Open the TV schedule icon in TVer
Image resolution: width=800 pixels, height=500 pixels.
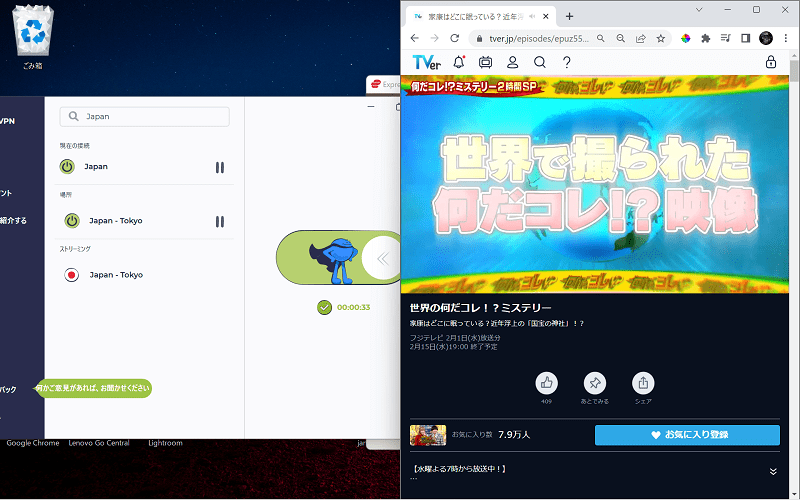(485, 62)
